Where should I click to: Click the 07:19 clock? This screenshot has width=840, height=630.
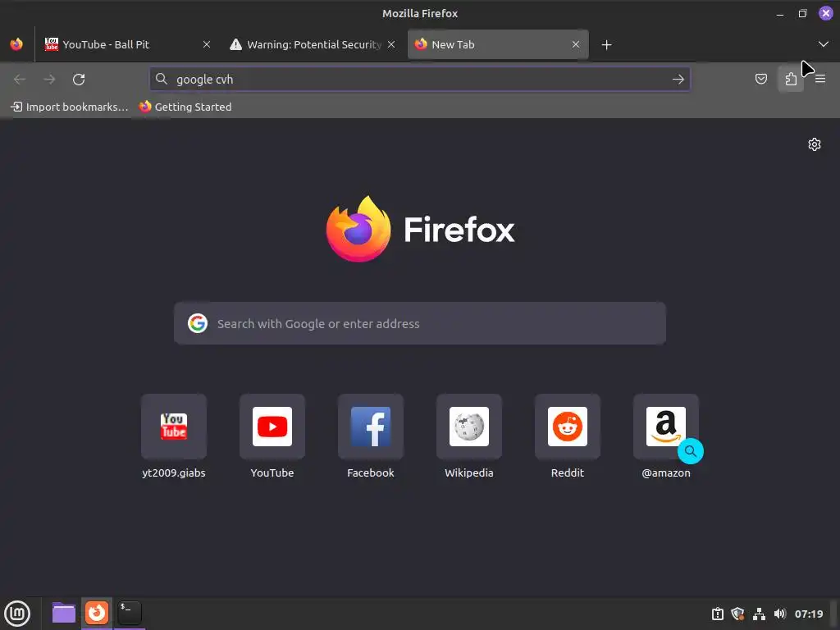(x=809, y=614)
